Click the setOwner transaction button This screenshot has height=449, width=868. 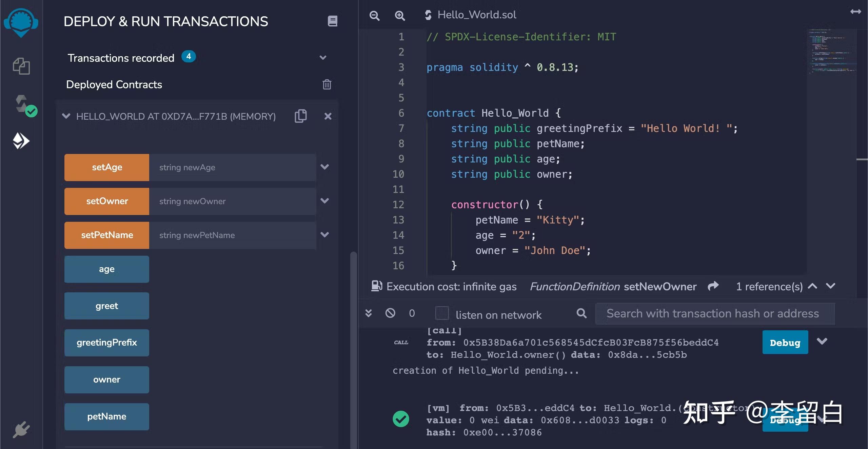pyautogui.click(x=107, y=201)
